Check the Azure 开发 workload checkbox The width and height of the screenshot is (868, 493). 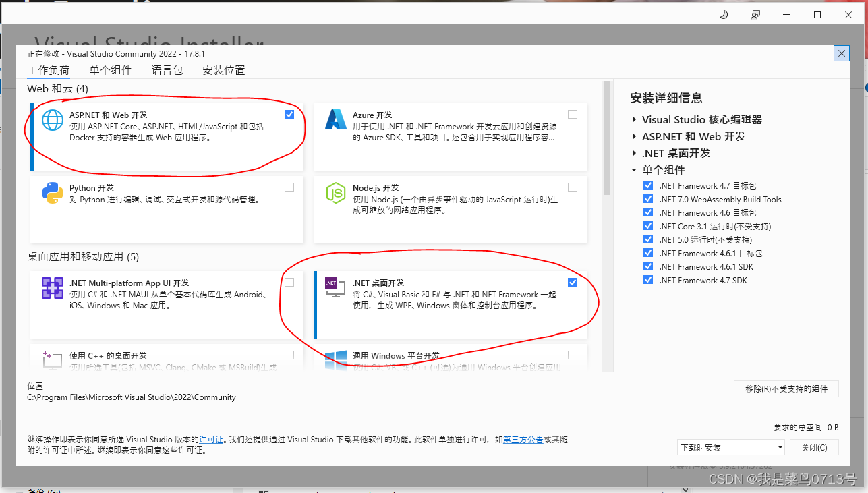click(573, 114)
